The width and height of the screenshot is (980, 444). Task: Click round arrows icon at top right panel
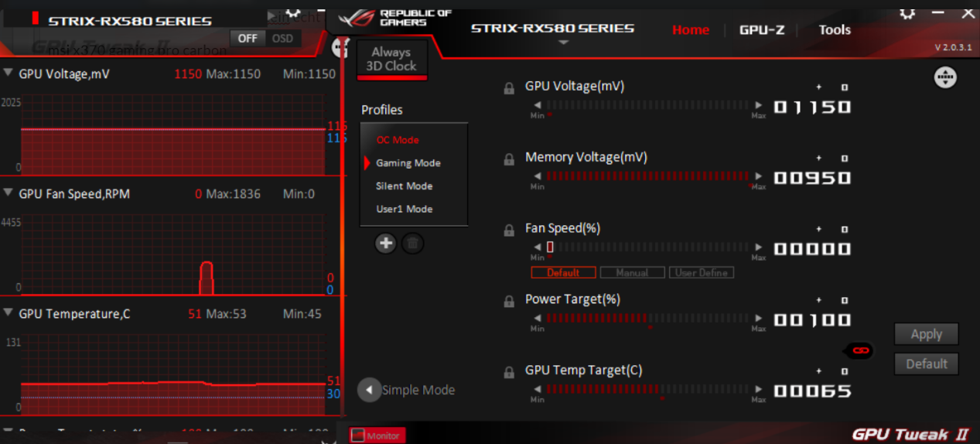point(945,77)
